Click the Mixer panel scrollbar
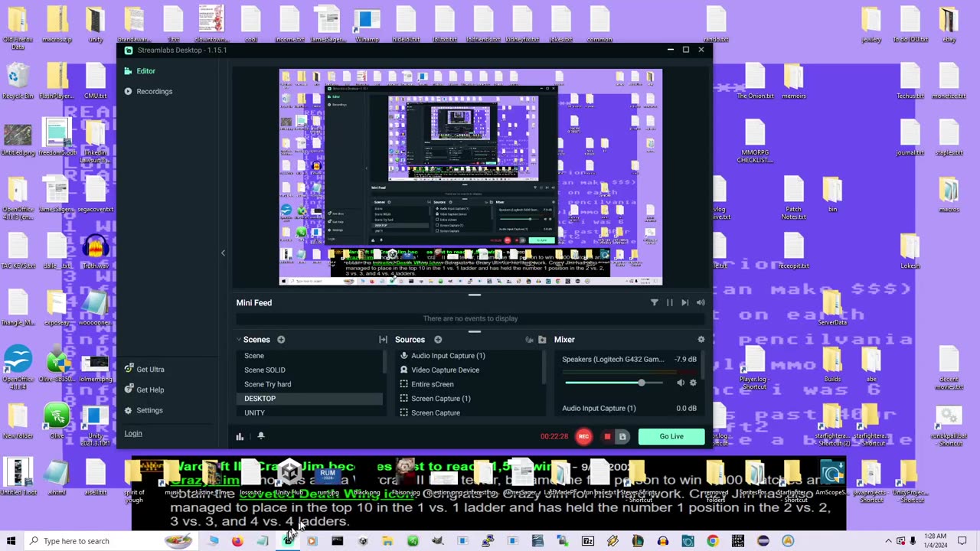The height and width of the screenshot is (551, 980). pyautogui.click(x=703, y=365)
